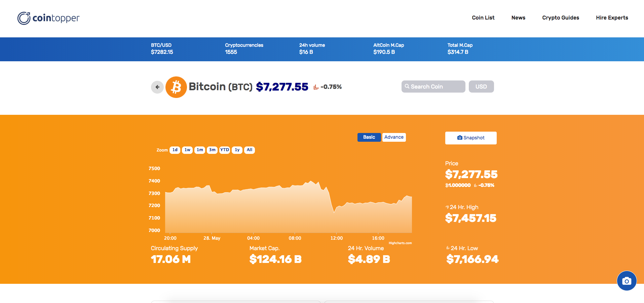Click the floating camera button at bottom right
The height and width of the screenshot is (303, 644).
pyautogui.click(x=626, y=280)
